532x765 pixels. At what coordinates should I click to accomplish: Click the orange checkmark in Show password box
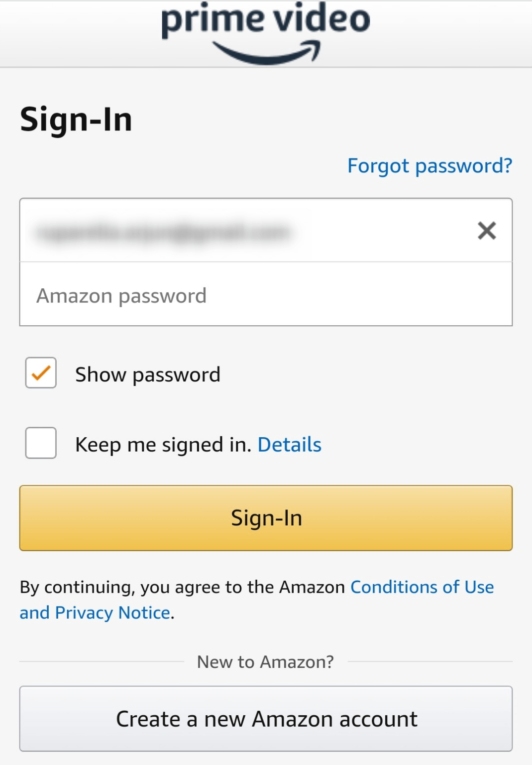[41, 374]
